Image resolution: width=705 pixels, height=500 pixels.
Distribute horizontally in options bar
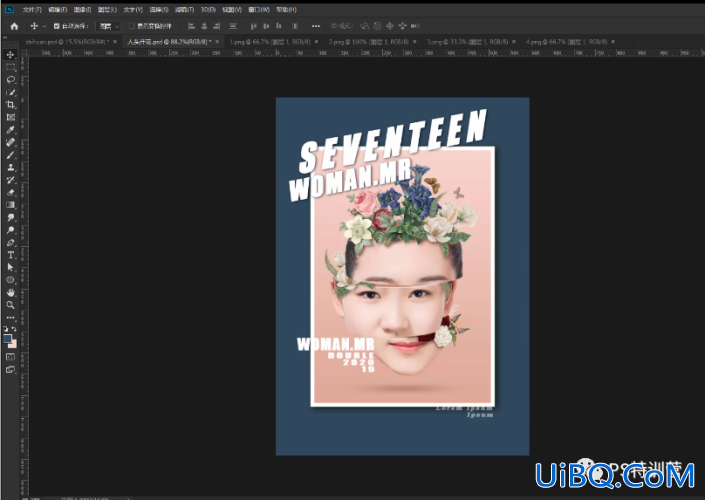point(295,26)
